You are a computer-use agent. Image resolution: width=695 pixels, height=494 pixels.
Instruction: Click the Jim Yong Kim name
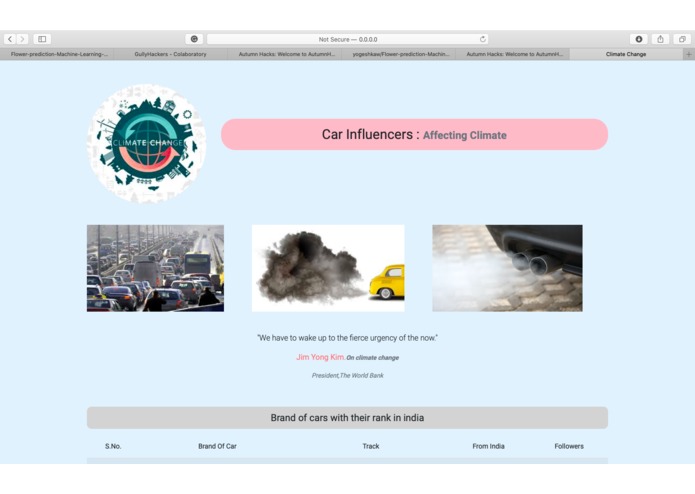click(x=320, y=357)
